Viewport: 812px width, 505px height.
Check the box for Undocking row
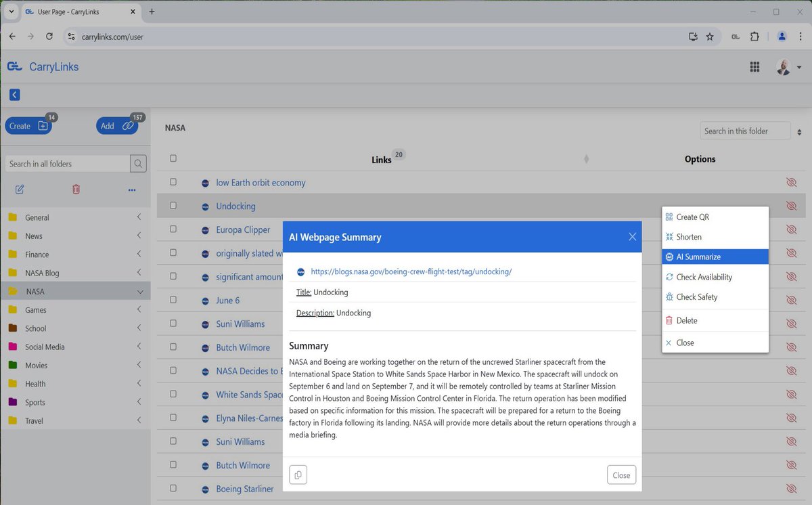coord(173,205)
